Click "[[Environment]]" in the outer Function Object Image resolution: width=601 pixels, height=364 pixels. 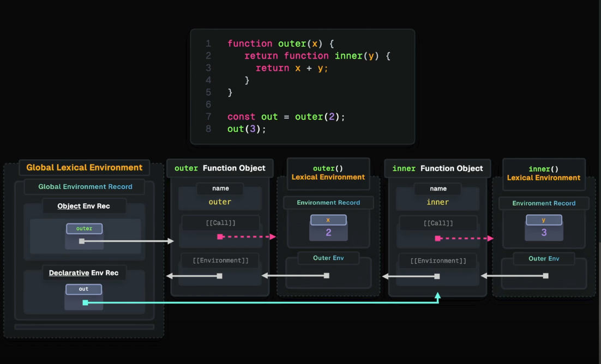point(220,260)
